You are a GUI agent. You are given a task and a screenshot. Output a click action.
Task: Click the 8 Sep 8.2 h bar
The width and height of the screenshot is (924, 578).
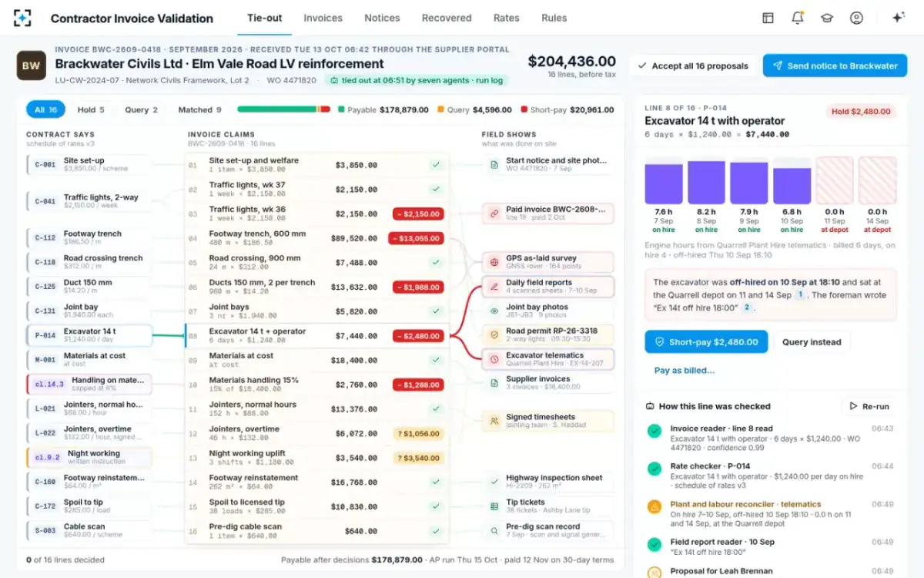pyautogui.click(x=706, y=182)
